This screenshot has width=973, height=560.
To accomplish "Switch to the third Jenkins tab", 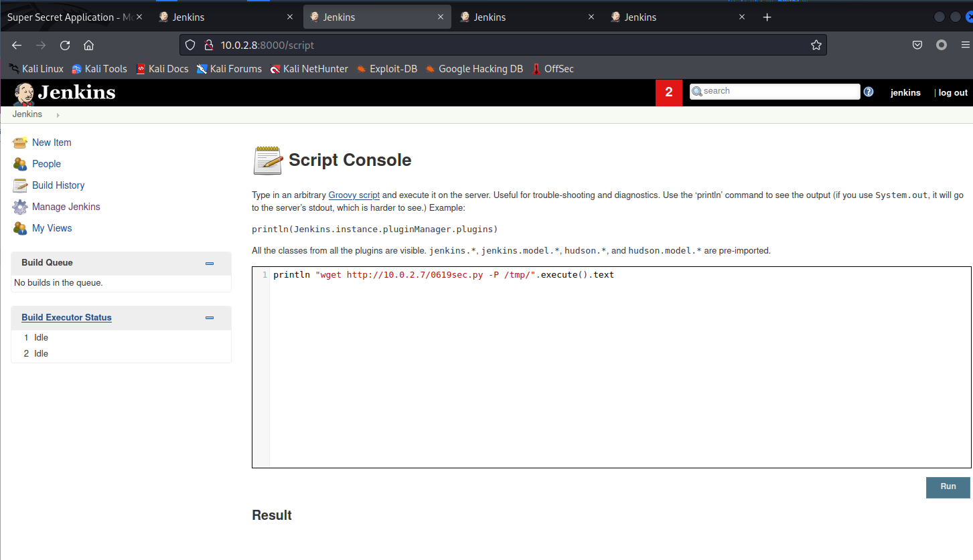I will pos(528,17).
